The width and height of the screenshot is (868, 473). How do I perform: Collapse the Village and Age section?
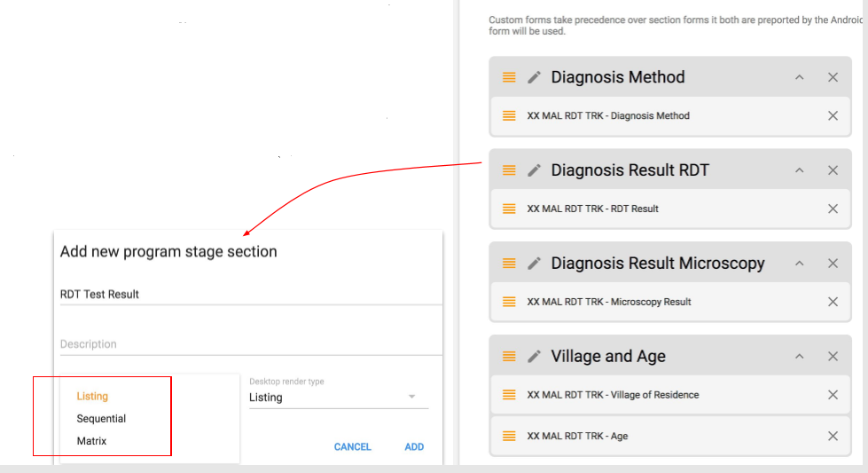tap(800, 356)
